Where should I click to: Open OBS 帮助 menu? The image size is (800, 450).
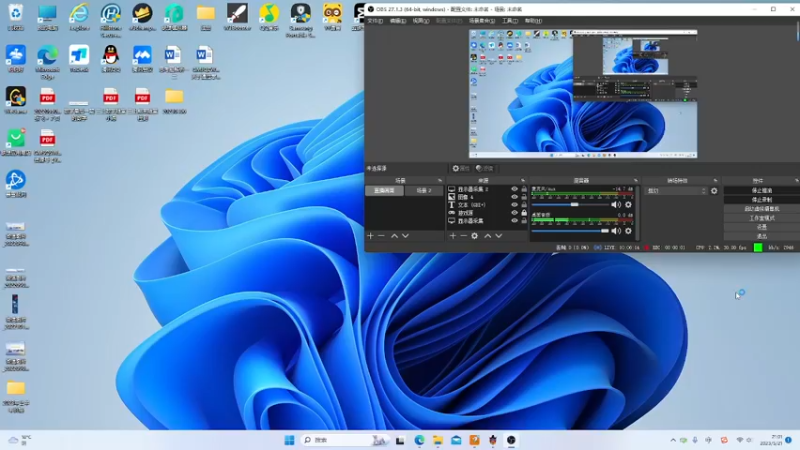click(x=533, y=21)
